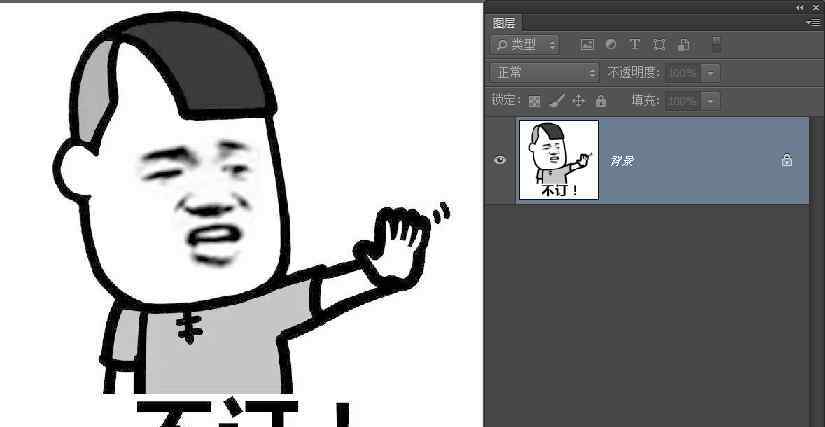
Task: Click the 填充 fill value field
Action: point(682,100)
